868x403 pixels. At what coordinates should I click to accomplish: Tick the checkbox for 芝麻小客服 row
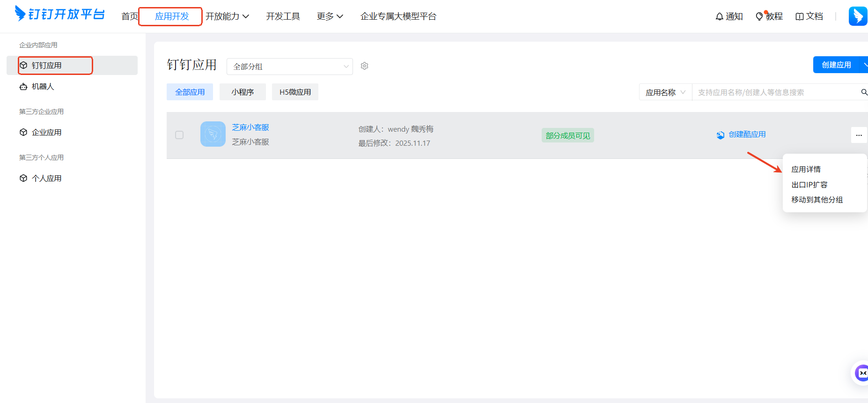(x=179, y=135)
